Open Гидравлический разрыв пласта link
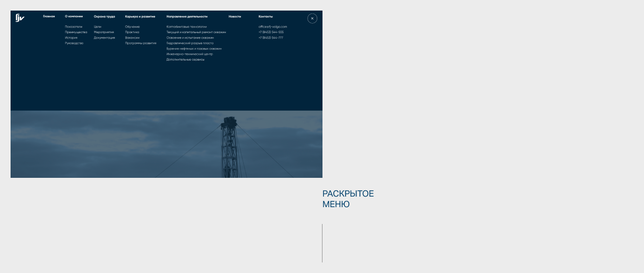Screen dimensions: 644x273 click(x=190, y=43)
